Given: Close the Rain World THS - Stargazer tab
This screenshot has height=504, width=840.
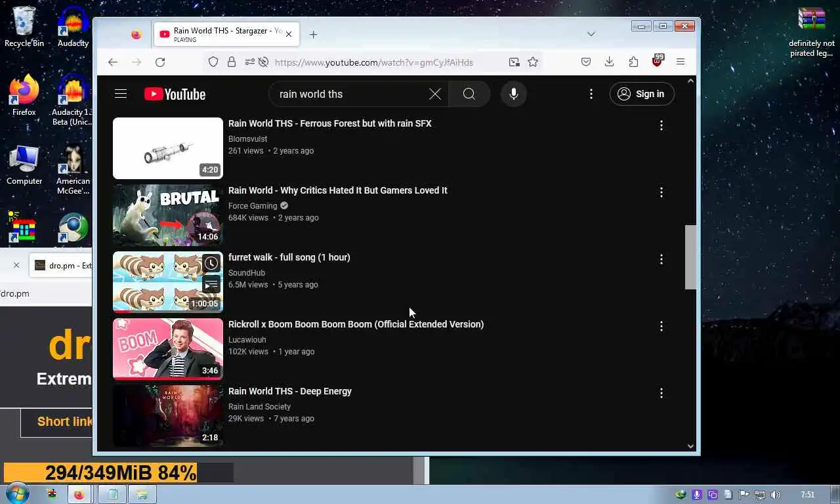Looking at the screenshot, I should point(289,34).
